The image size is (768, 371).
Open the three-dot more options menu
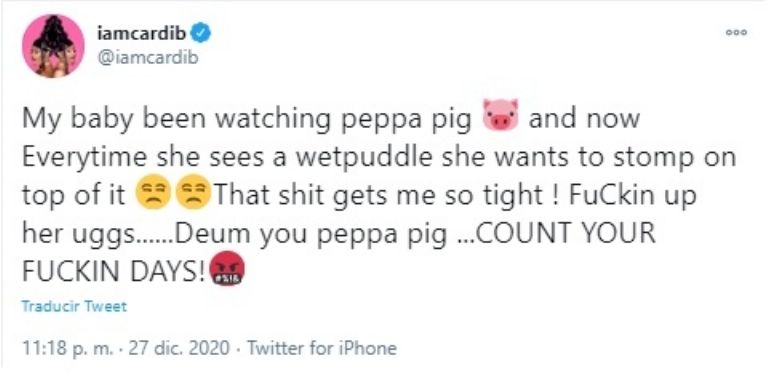[x=737, y=33]
